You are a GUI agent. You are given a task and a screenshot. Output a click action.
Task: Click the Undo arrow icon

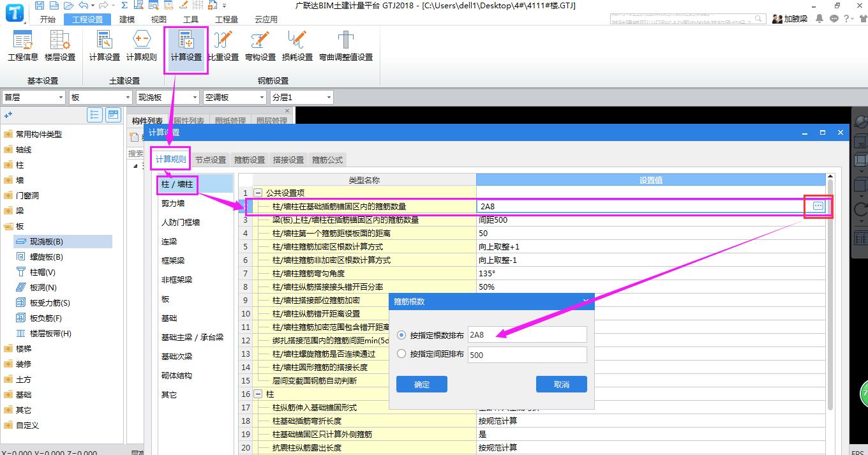84,5
